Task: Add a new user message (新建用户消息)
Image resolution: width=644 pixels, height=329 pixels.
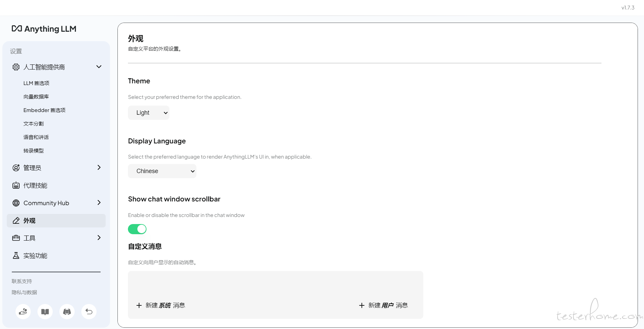Action: 383,305
